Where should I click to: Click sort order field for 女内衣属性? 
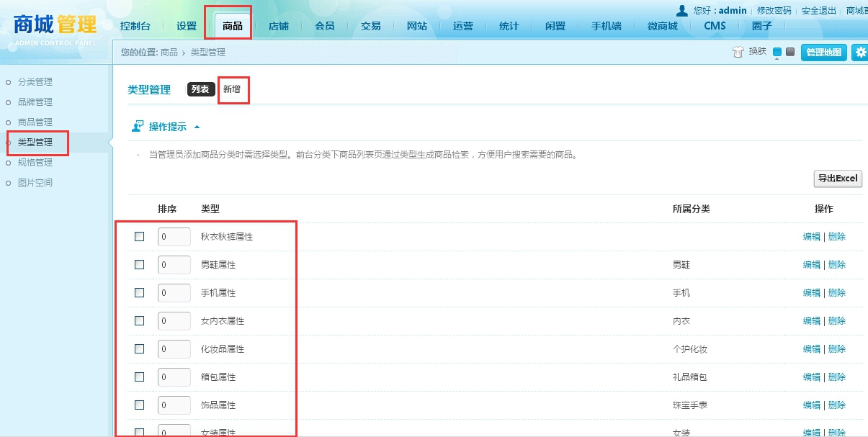pos(174,320)
